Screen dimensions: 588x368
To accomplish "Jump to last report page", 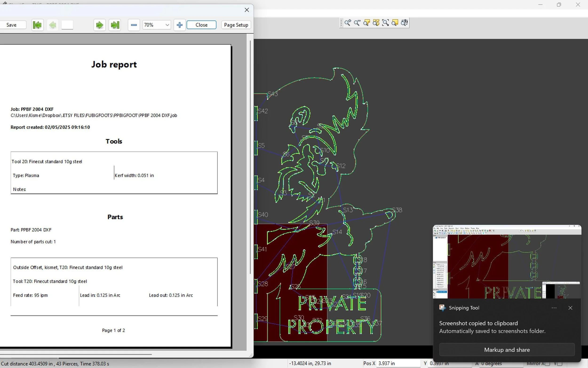I will 115,25.
